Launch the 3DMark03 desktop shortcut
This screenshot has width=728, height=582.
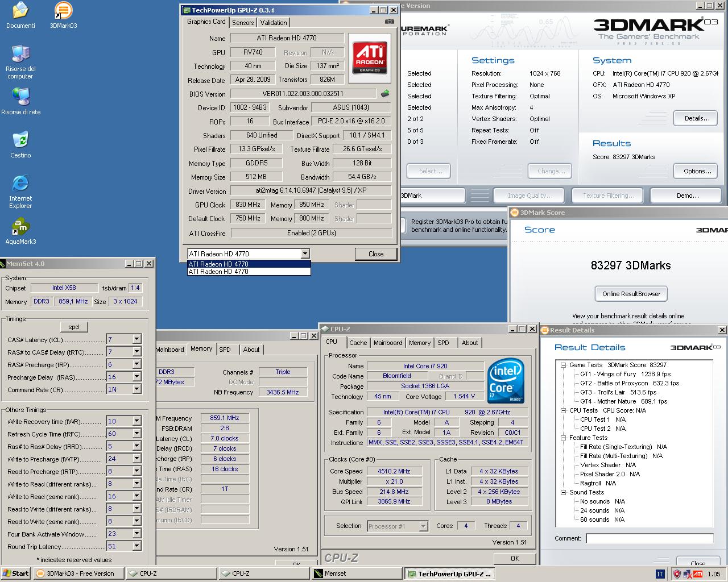pos(63,15)
